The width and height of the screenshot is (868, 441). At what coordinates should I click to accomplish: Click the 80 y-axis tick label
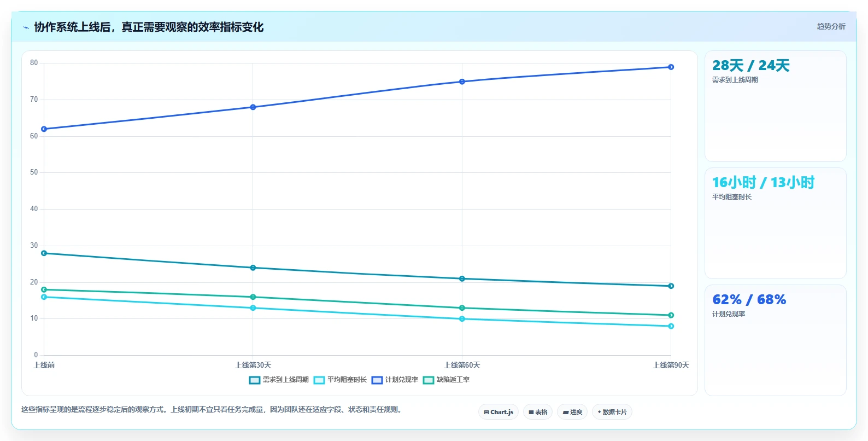34,63
